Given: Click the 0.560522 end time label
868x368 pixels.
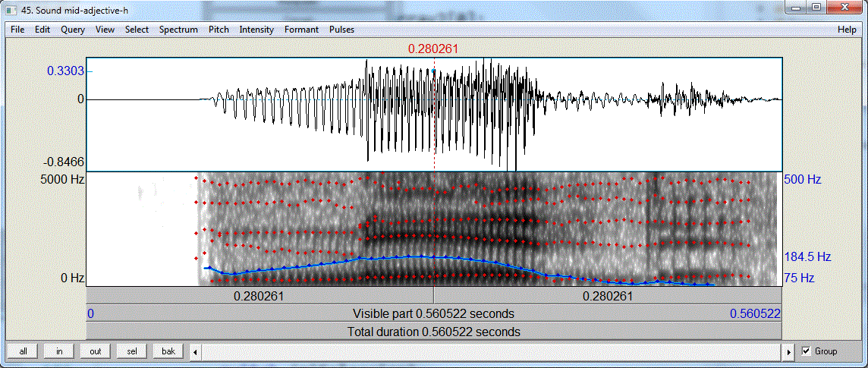Looking at the screenshot, I should click(755, 314).
